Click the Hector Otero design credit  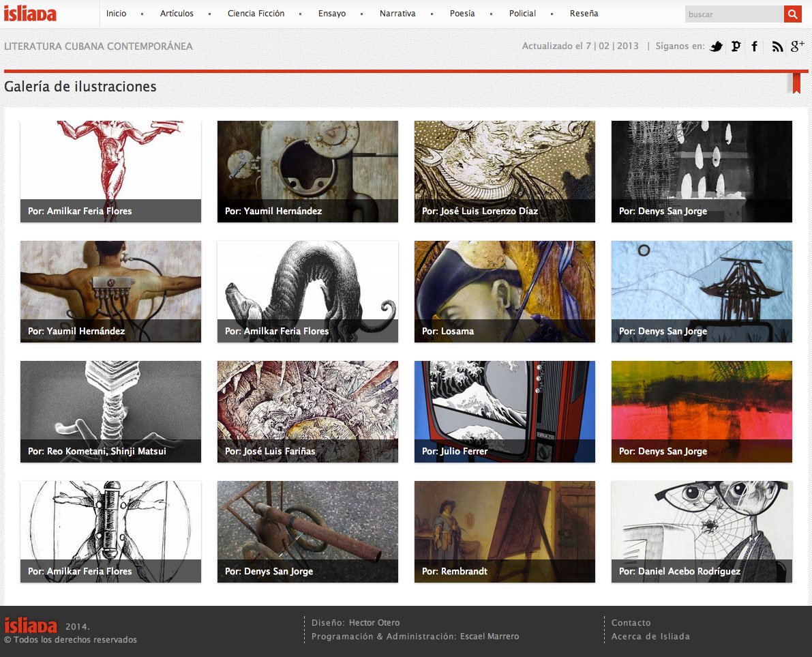coord(374,623)
